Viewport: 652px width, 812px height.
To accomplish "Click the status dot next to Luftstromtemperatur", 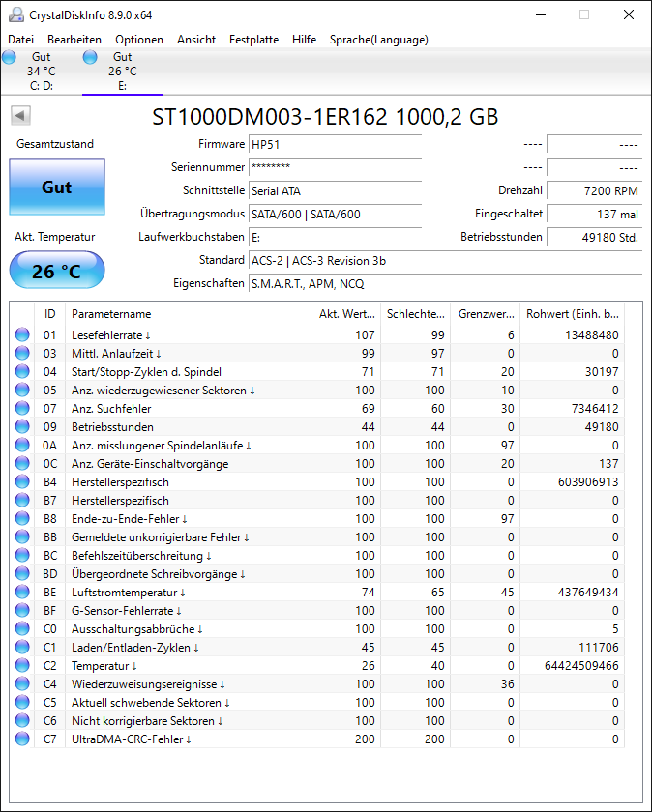I will (21, 592).
